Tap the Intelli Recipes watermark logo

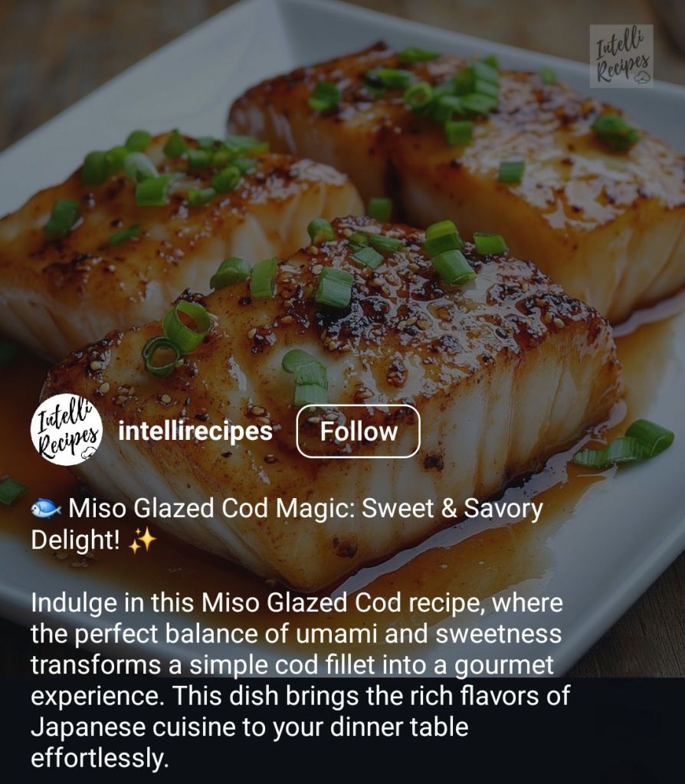click(x=621, y=56)
